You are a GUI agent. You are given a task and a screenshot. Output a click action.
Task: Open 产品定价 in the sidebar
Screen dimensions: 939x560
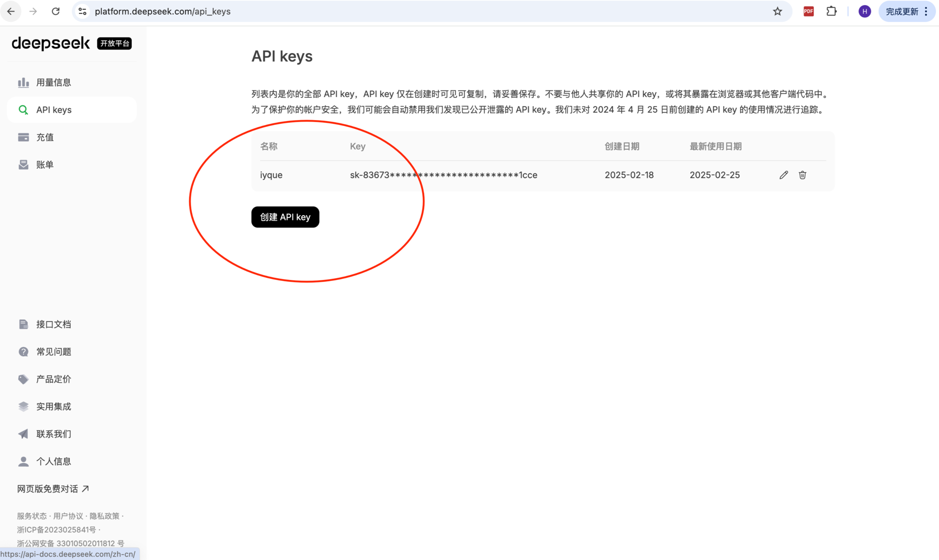click(x=71, y=379)
